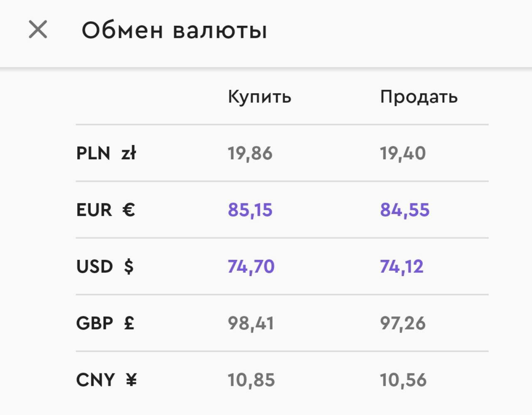Tap PLN buy rate 19,86

pos(250,153)
